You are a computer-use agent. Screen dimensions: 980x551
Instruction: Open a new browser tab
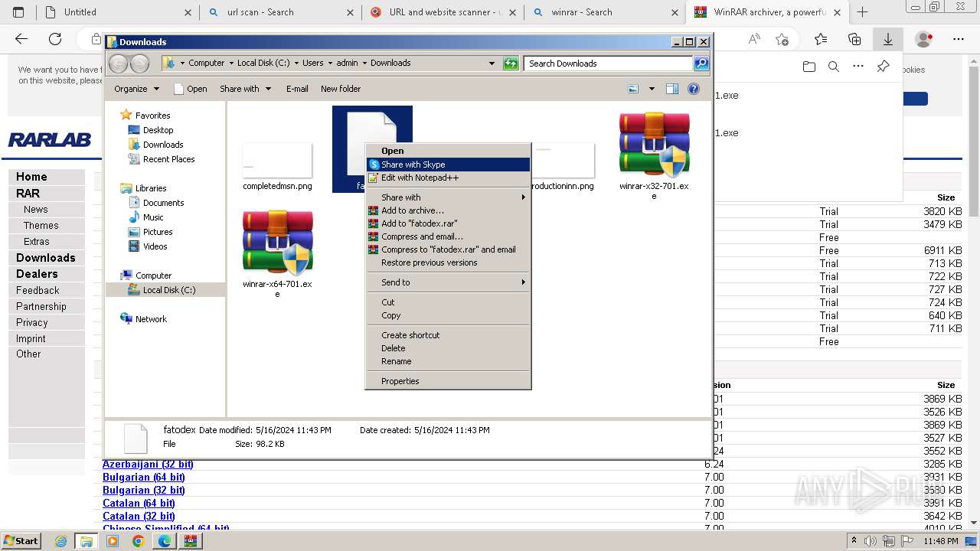(x=862, y=12)
